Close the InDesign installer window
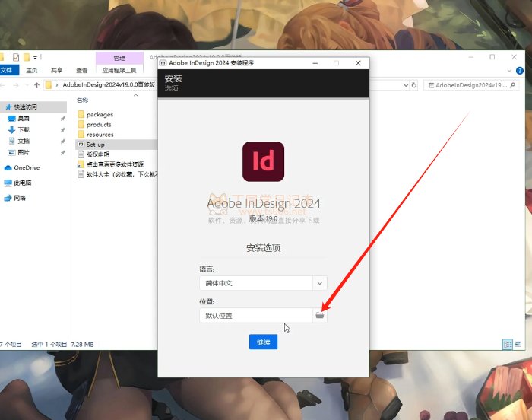 358,63
